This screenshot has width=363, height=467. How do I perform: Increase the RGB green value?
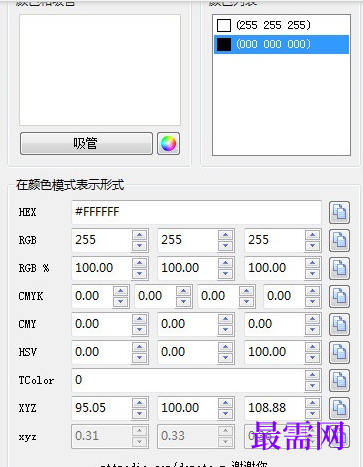click(x=225, y=235)
